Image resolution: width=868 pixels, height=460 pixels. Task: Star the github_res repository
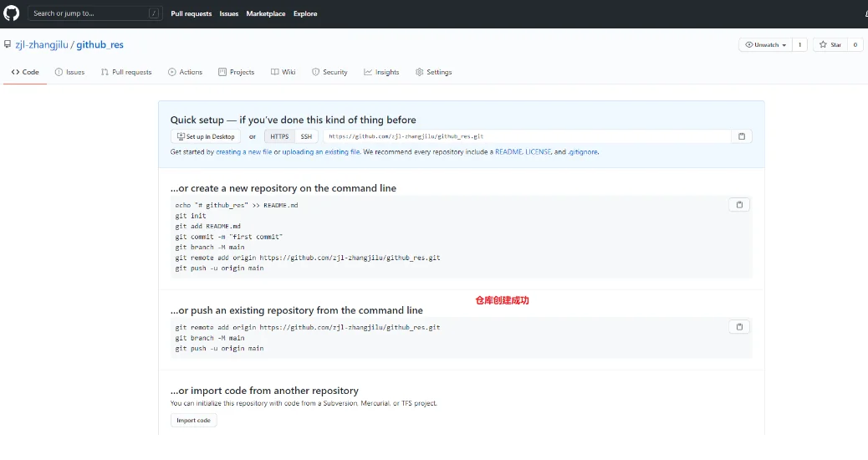click(x=830, y=44)
